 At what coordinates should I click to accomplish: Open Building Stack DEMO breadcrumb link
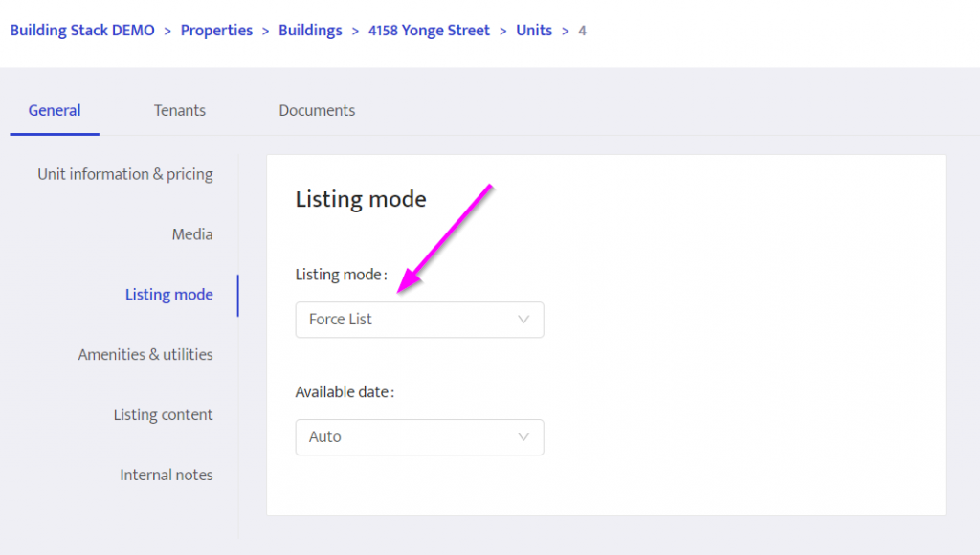pos(82,31)
